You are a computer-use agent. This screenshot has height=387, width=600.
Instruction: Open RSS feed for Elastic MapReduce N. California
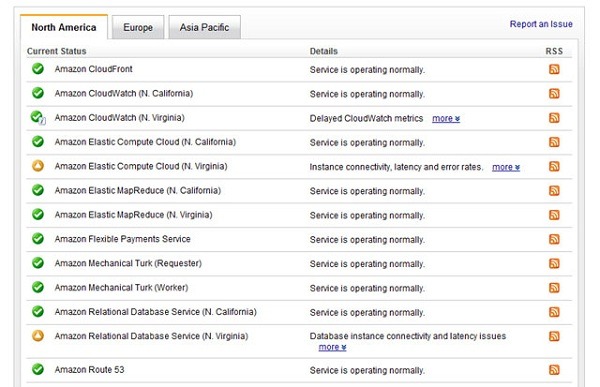(x=554, y=191)
